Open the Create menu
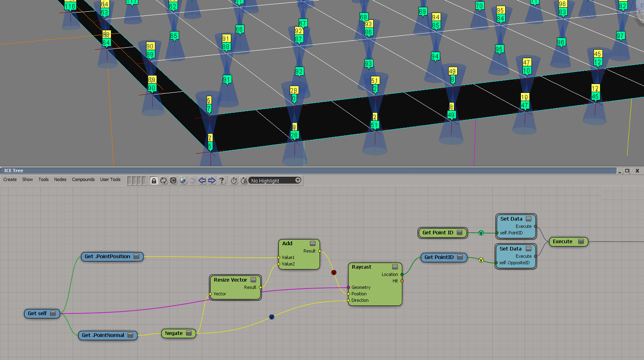Viewport: 644px width, 360px height. click(x=10, y=179)
